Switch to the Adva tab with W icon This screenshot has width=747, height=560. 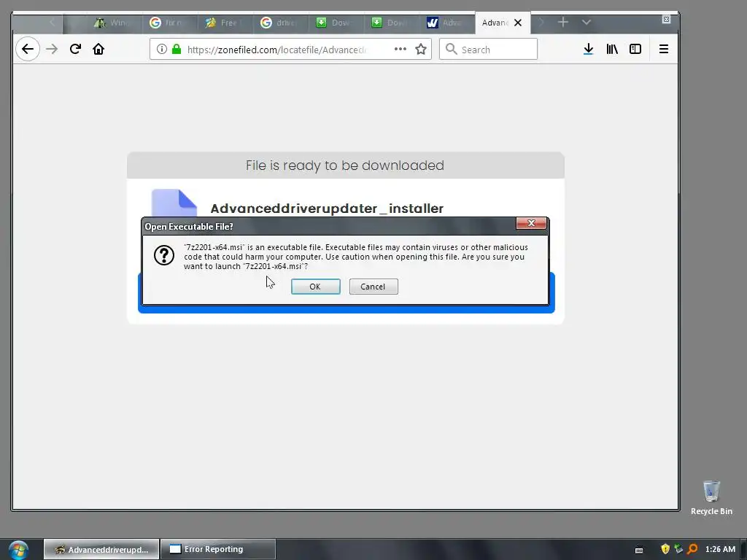pos(447,23)
